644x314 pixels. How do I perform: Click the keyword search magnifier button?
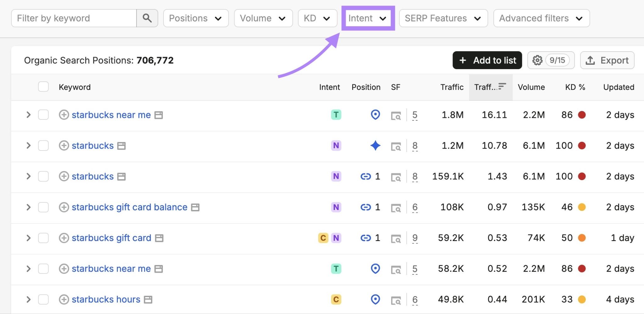(x=147, y=18)
